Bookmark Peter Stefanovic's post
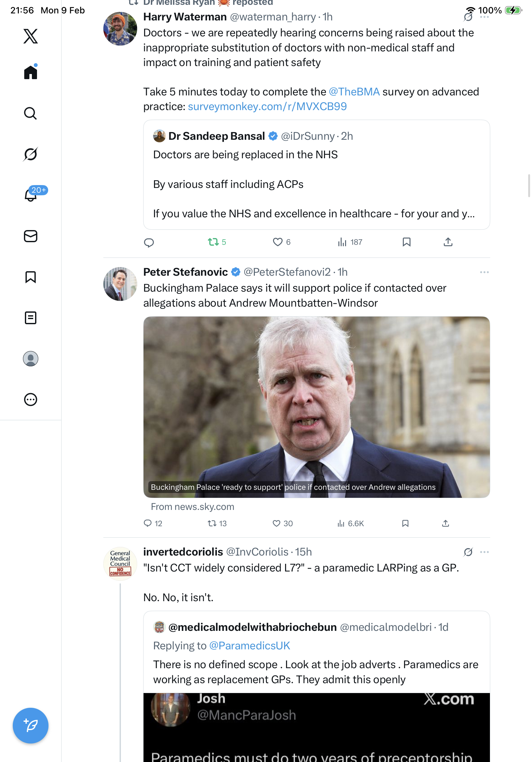This screenshot has height=762, width=532. 405,523
